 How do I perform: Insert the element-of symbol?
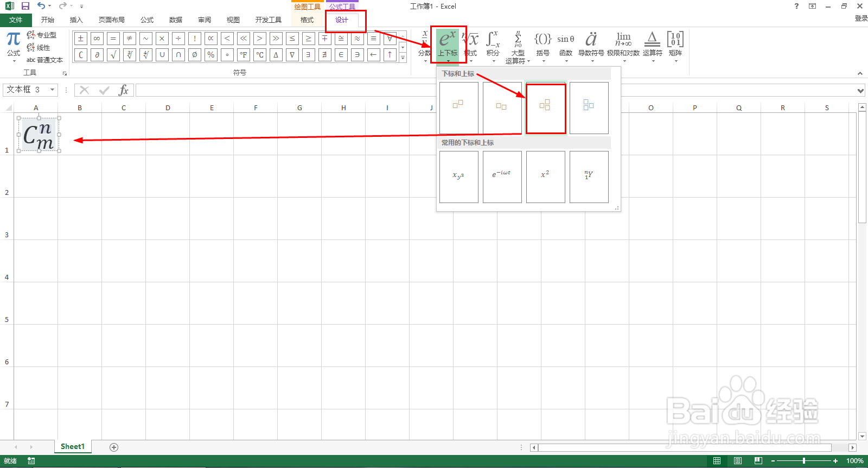tap(341, 55)
